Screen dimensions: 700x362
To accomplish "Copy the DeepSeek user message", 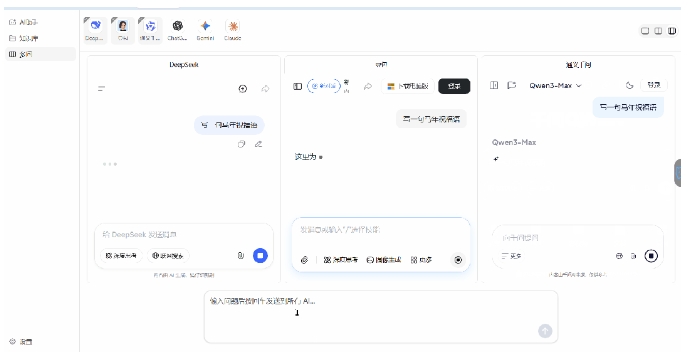I will [x=242, y=144].
